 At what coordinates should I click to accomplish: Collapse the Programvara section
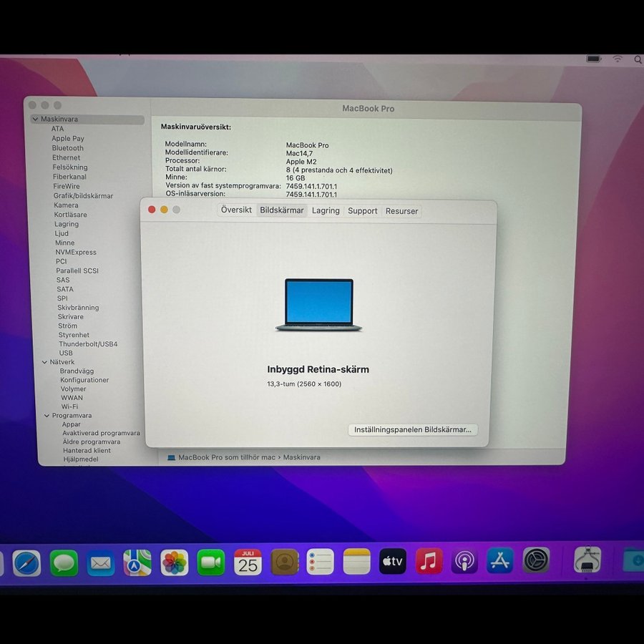[x=47, y=416]
